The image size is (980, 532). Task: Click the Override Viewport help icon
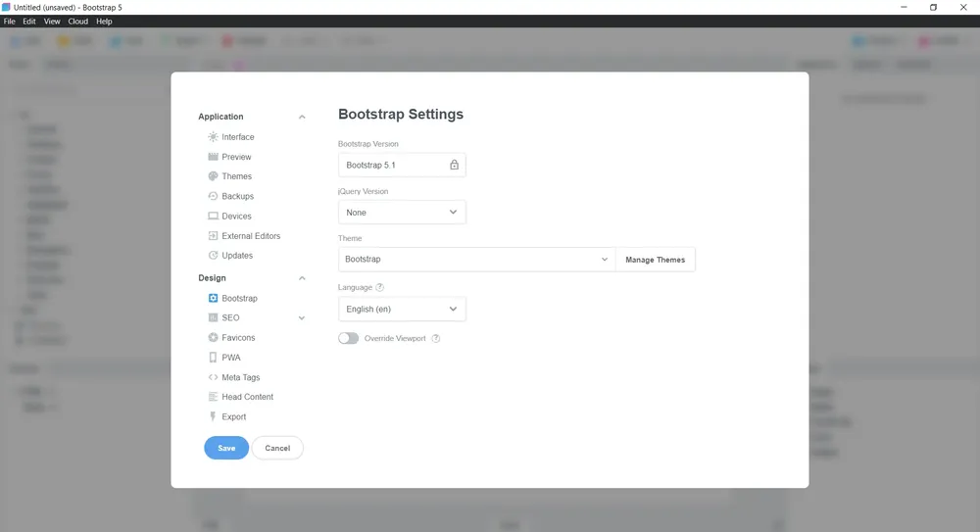coord(436,338)
